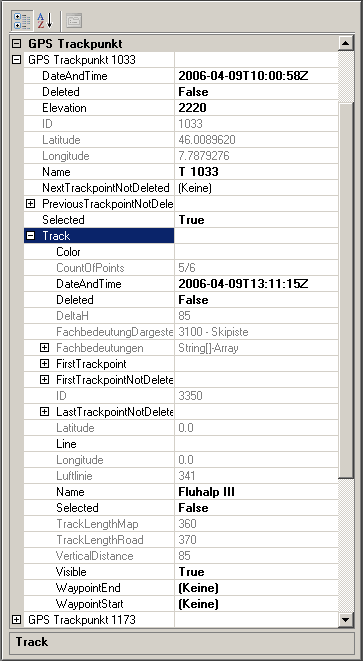Image resolution: width=363 pixels, height=661 pixels.
Task: Select the Visible property label
Action: tap(71, 572)
